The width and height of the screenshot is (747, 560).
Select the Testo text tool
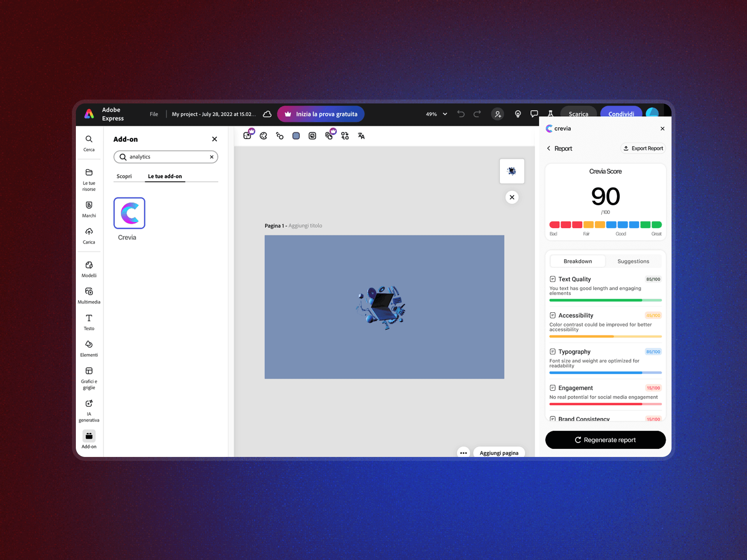tap(89, 322)
